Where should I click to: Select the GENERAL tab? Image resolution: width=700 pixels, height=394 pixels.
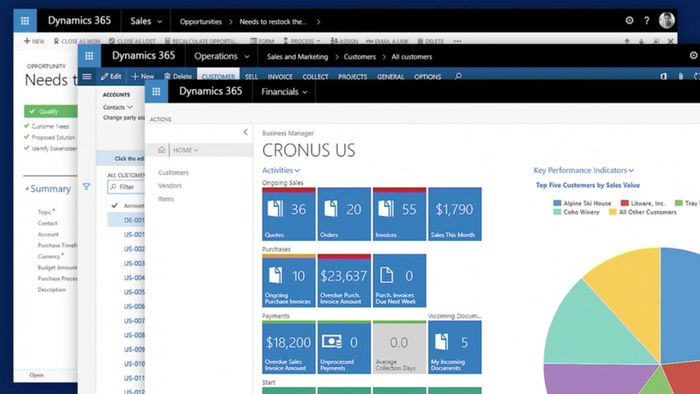pos(391,77)
